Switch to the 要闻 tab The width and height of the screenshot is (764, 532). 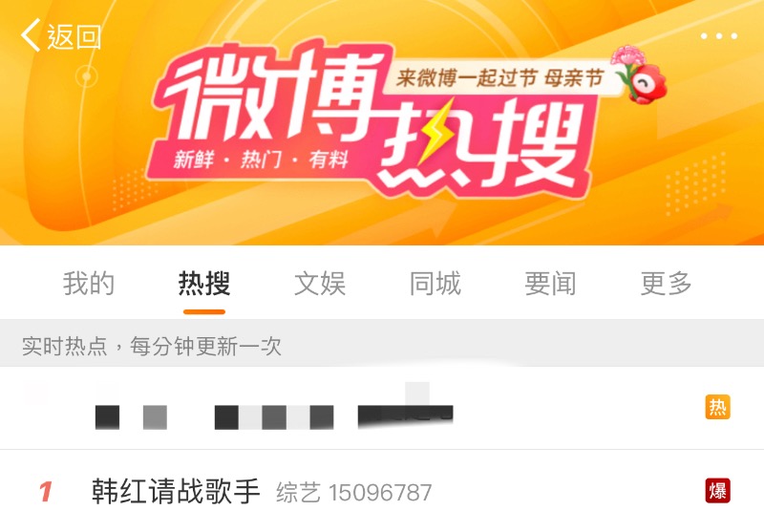click(551, 283)
